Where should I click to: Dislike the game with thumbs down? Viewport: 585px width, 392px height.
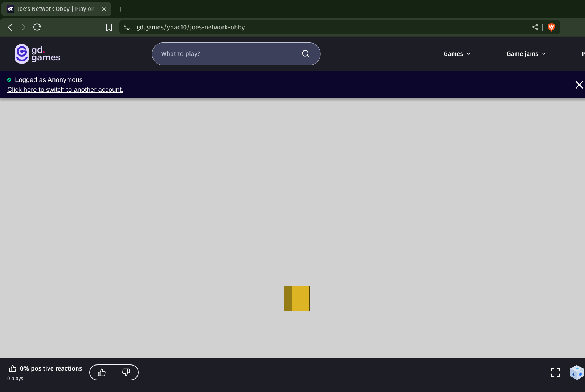pyautogui.click(x=126, y=372)
